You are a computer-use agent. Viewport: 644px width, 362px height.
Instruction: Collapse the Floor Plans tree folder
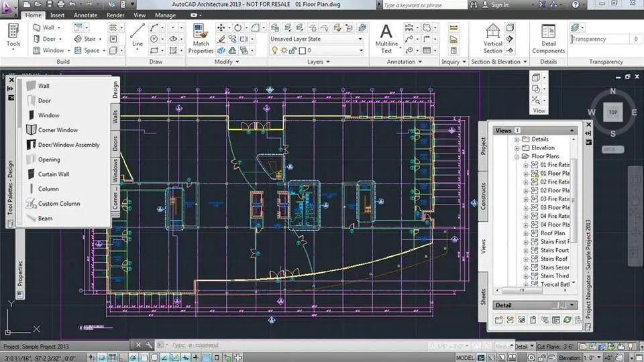point(517,156)
